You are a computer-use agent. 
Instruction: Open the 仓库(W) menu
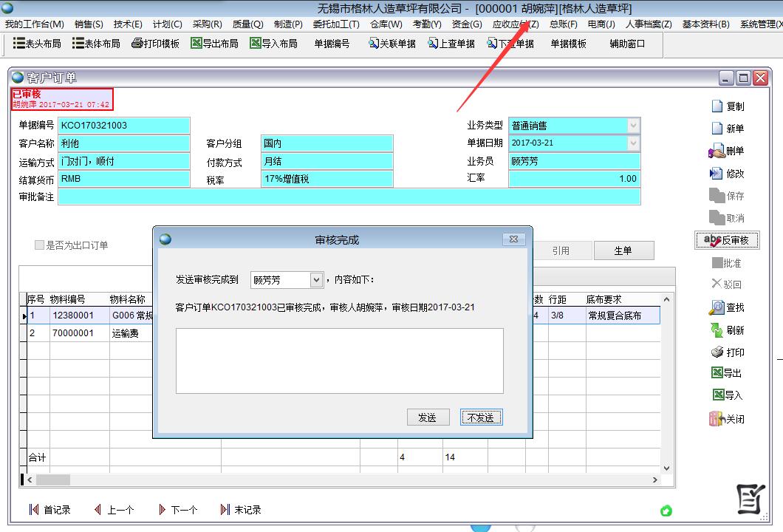pos(386,24)
